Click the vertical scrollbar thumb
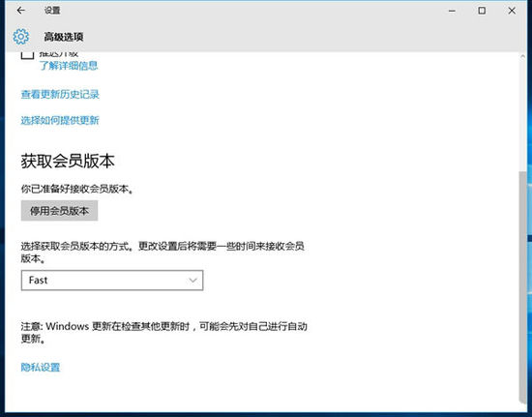This screenshot has width=532, height=417. tap(523, 286)
